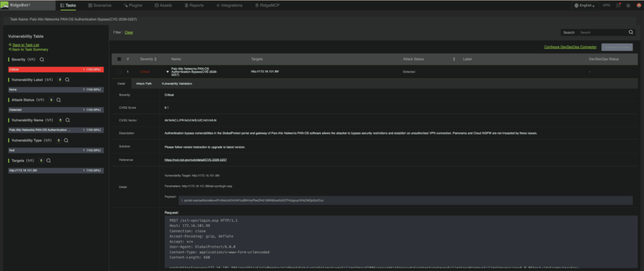Click the portal-userauthcookie payload line

click(253, 201)
